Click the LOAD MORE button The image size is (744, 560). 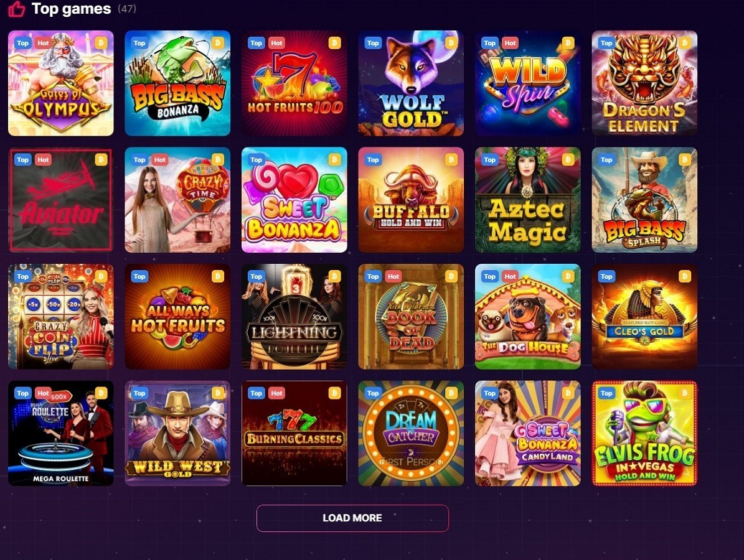(x=352, y=518)
